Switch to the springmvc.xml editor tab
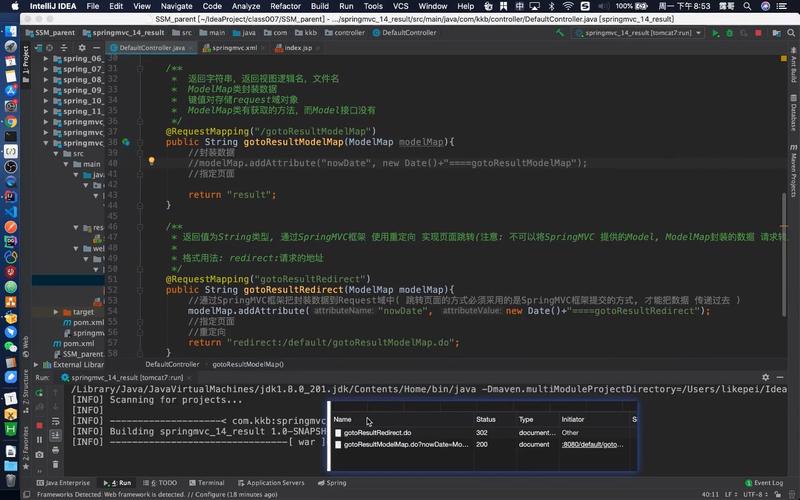 click(234, 47)
